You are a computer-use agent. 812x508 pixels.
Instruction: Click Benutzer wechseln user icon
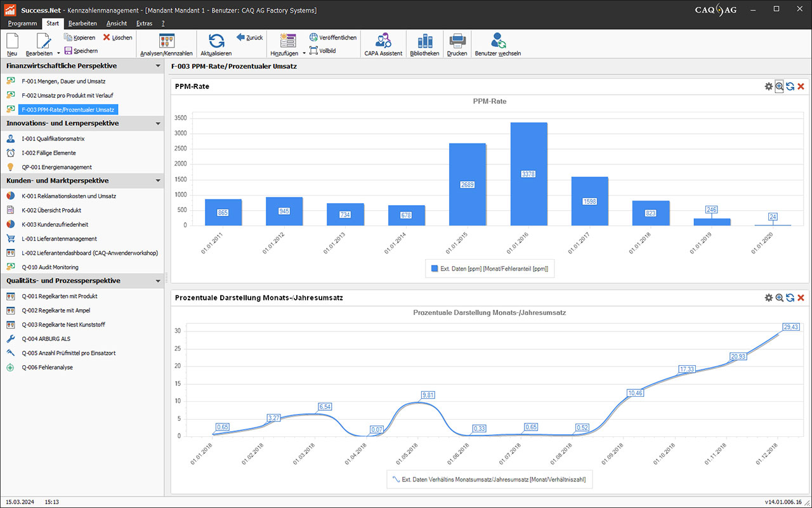coord(498,41)
